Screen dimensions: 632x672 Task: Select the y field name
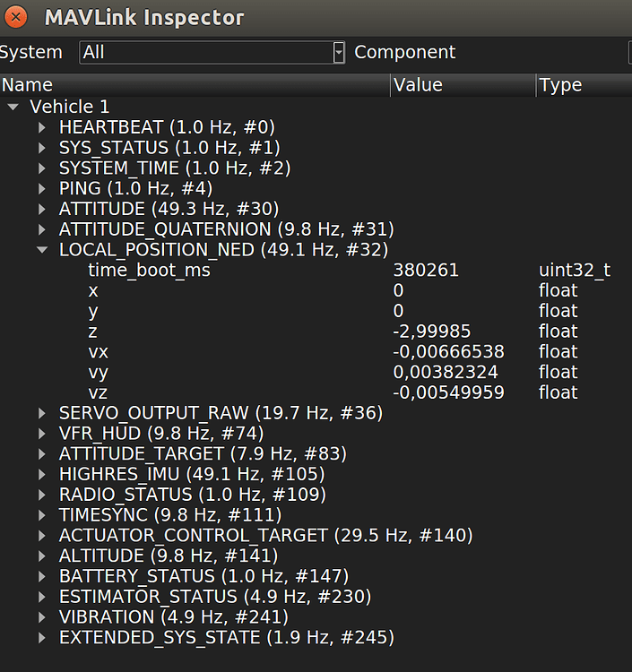93,312
